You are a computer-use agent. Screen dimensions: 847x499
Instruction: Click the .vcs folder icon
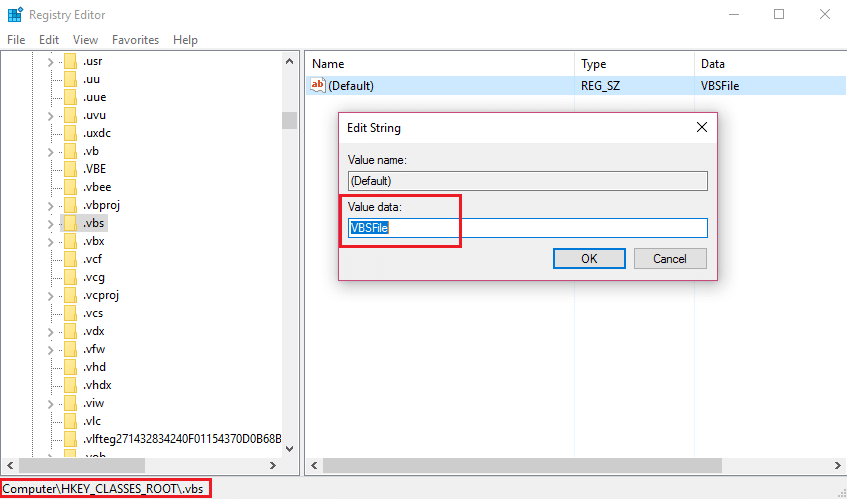(x=71, y=313)
